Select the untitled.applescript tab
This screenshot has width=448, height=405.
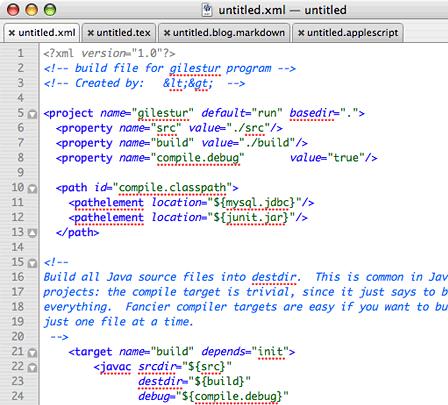tap(348, 33)
